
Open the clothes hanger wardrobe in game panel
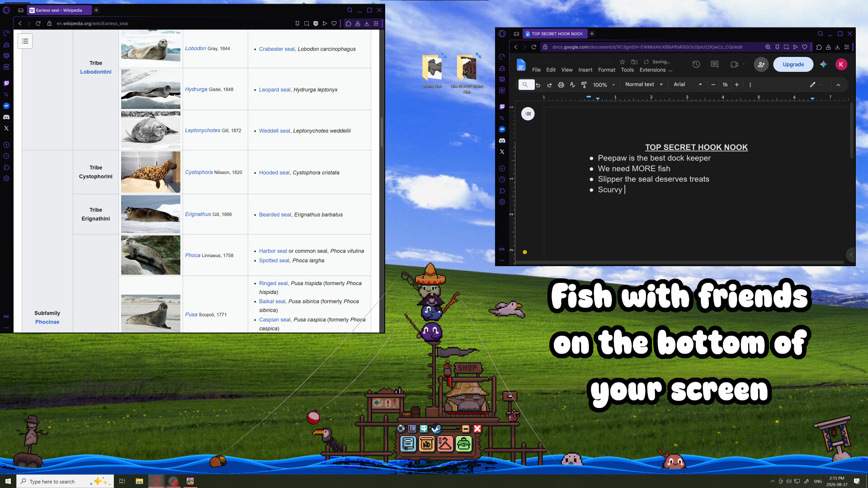[445, 444]
